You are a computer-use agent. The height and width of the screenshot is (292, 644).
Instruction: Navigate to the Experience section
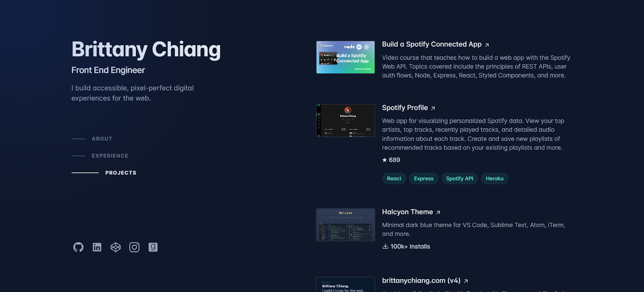click(x=110, y=156)
